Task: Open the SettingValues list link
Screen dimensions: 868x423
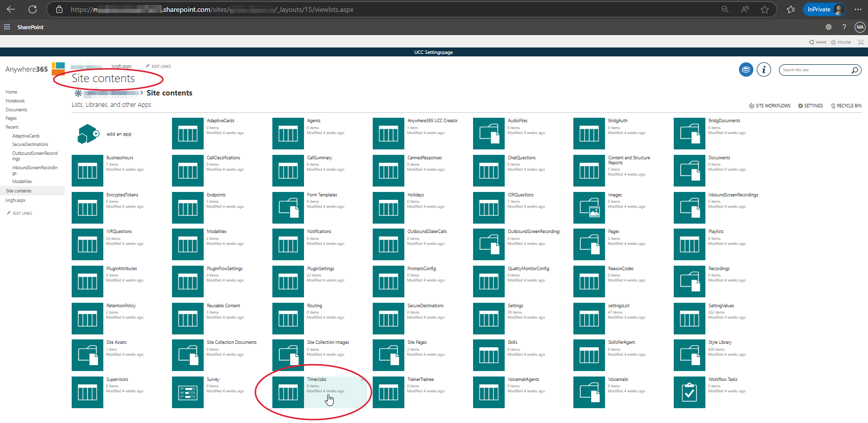Action: pos(721,306)
